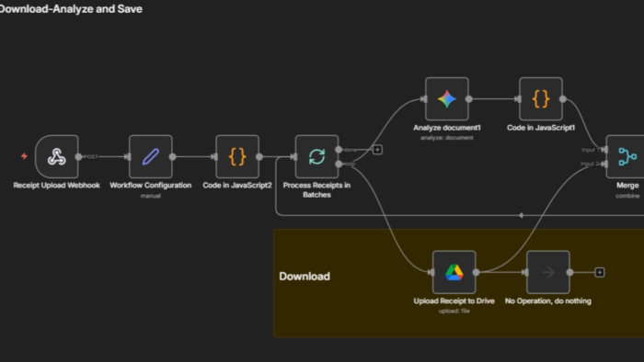Click the Upload Receipt to Drive output connector
644x362 pixels.
tap(476, 272)
